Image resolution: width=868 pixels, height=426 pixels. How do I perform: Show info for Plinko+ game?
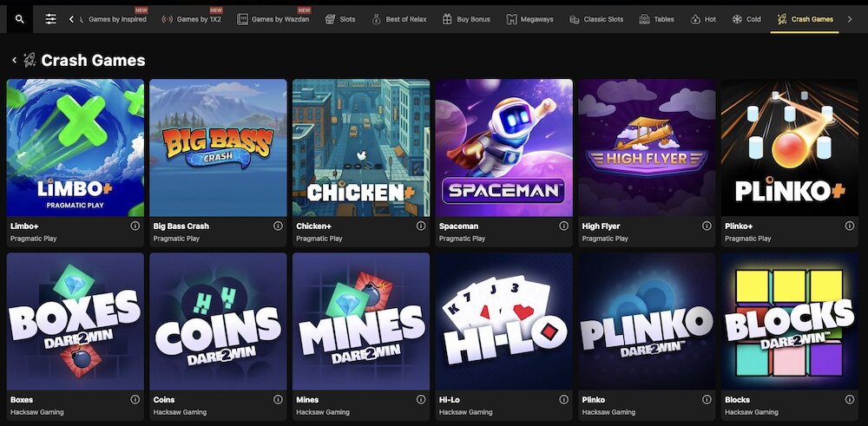[849, 226]
